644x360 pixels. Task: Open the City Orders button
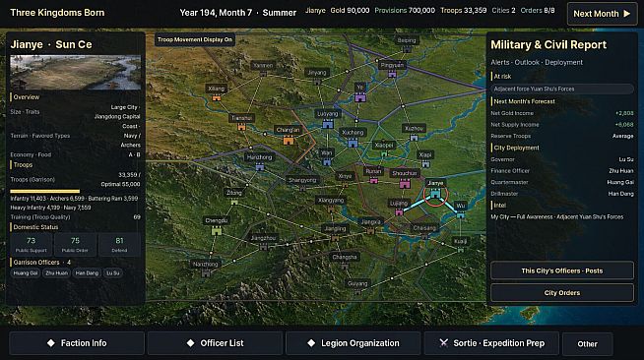[x=562, y=293]
